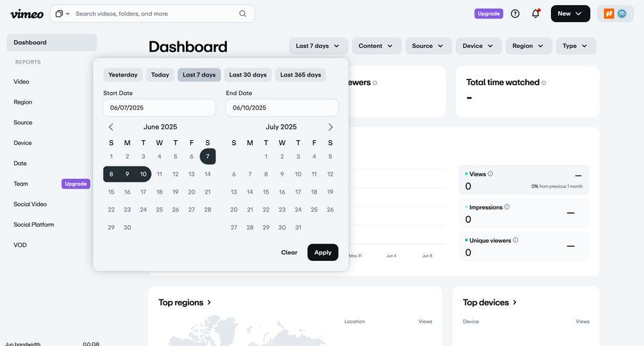Click the Upgrade badge next to Team
The image size is (644, 346).
tap(76, 184)
